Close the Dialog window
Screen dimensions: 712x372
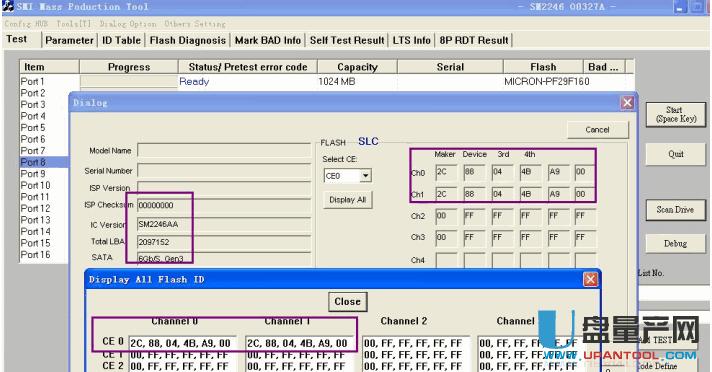[627, 103]
